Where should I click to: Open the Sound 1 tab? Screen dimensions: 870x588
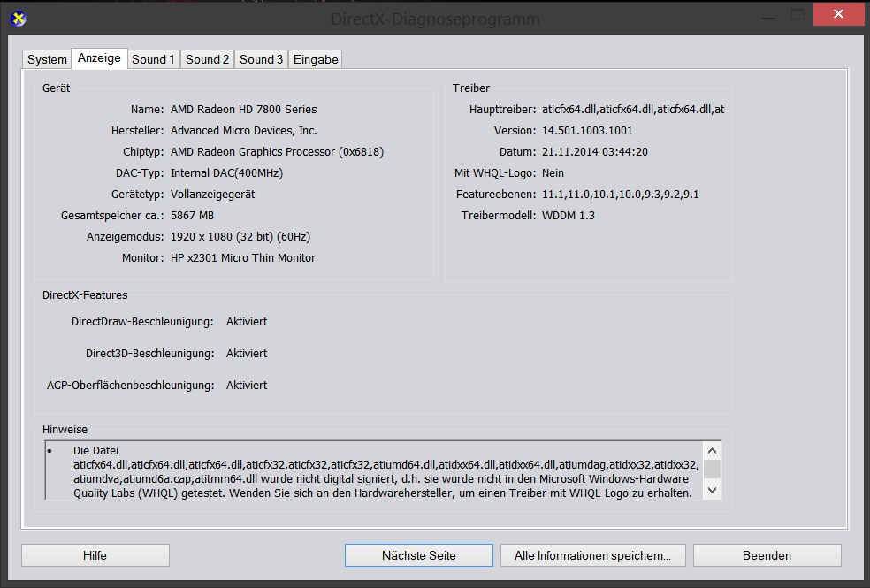pos(153,59)
